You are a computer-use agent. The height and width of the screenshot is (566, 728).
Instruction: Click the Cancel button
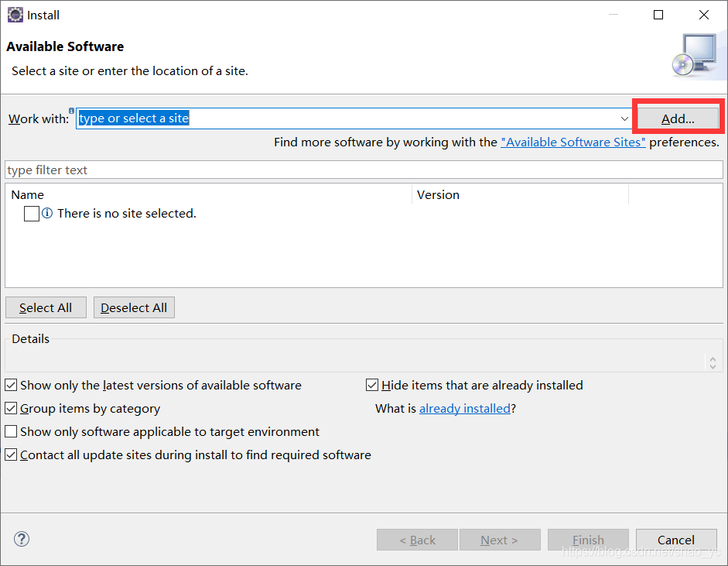(676, 540)
